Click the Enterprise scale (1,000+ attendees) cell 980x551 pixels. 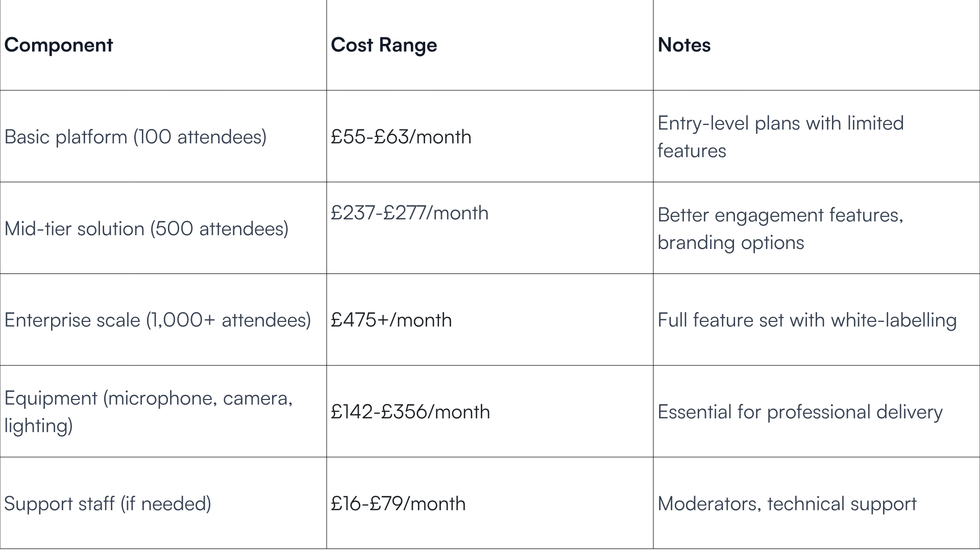coord(163,320)
